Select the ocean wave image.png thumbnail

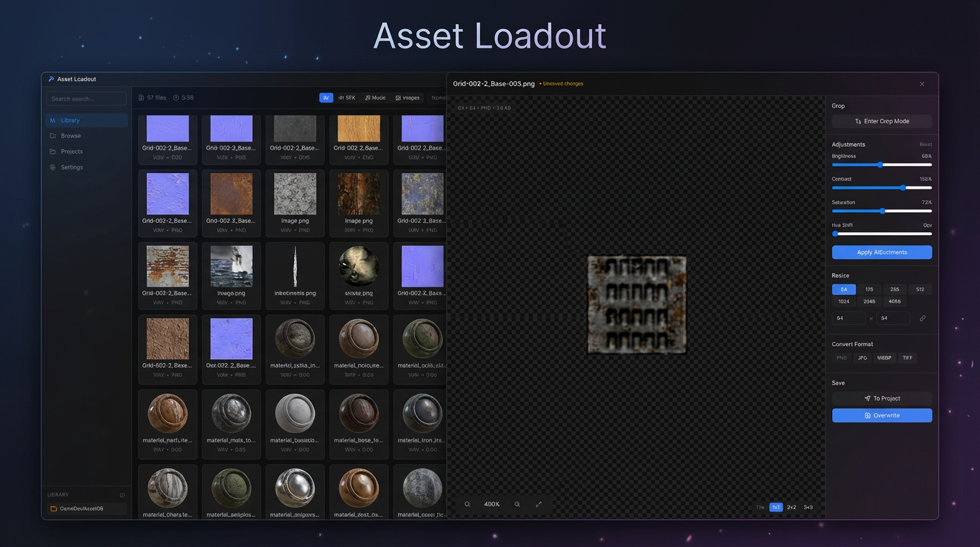[x=231, y=266]
